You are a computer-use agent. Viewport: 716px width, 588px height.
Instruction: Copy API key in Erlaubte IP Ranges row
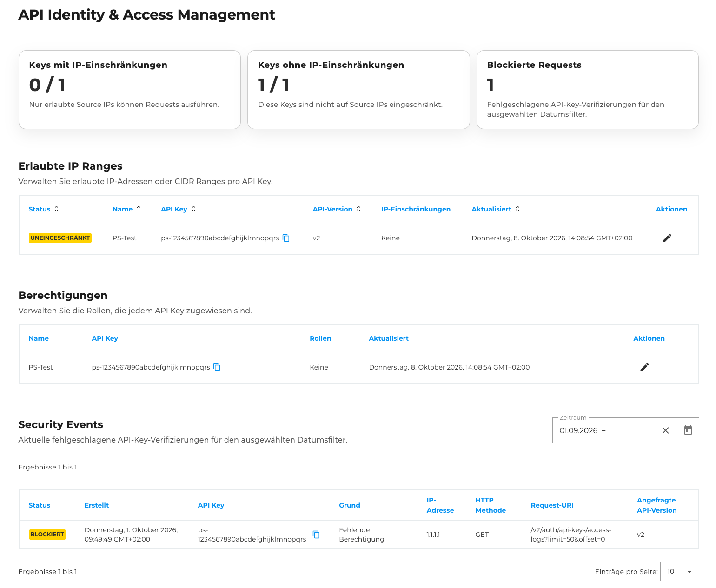click(x=286, y=238)
